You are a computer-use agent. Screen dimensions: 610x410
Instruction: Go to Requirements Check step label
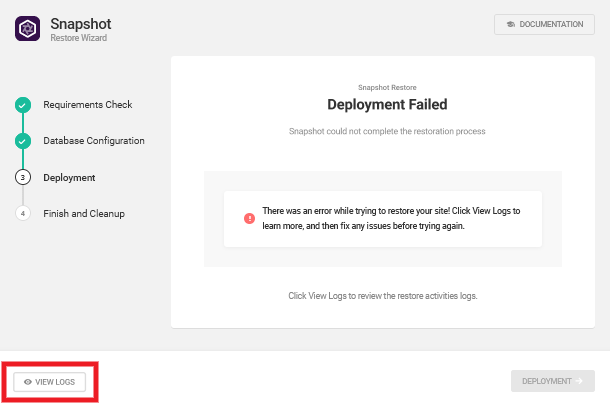(88, 105)
